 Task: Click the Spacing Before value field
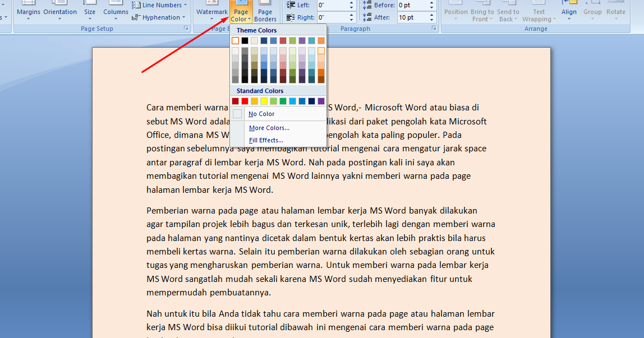tap(412, 5)
